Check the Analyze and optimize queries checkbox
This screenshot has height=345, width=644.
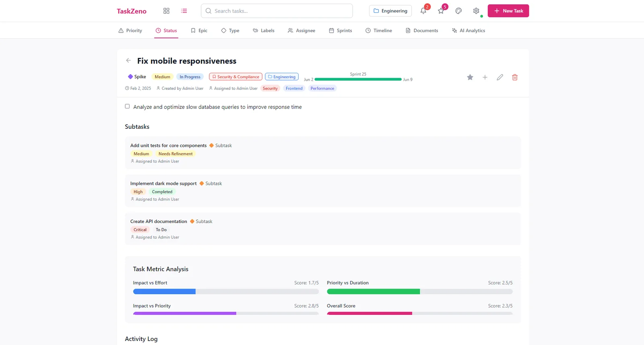click(127, 106)
